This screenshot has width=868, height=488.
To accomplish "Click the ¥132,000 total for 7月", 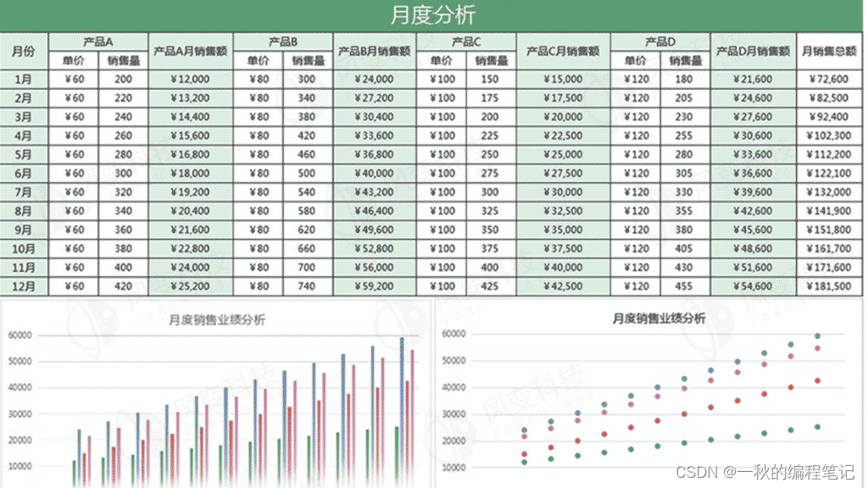I will (x=829, y=192).
